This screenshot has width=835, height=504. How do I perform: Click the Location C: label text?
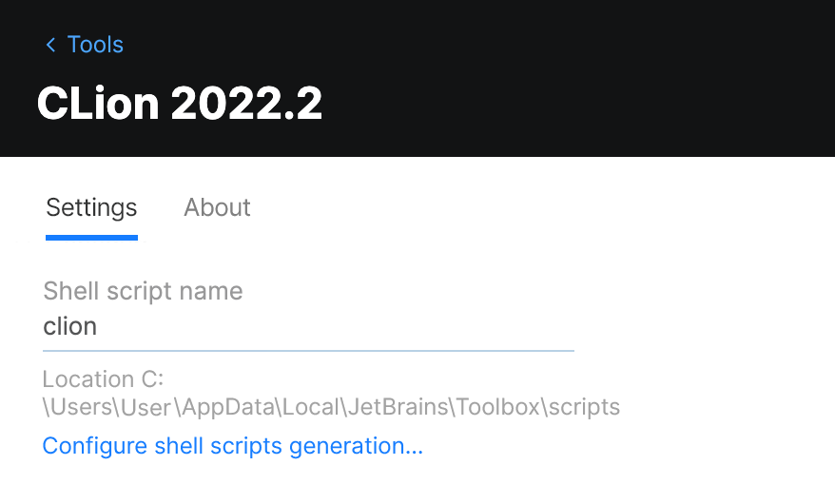[104, 379]
